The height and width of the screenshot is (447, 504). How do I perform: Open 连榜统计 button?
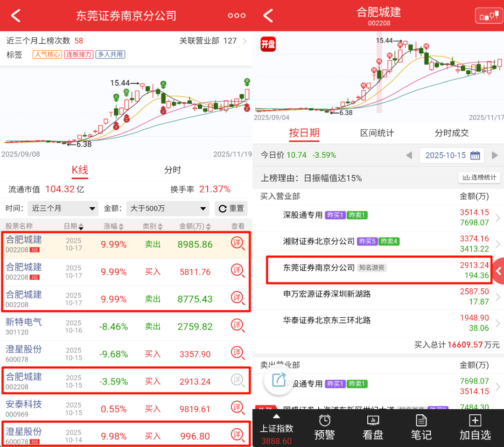pos(479,178)
